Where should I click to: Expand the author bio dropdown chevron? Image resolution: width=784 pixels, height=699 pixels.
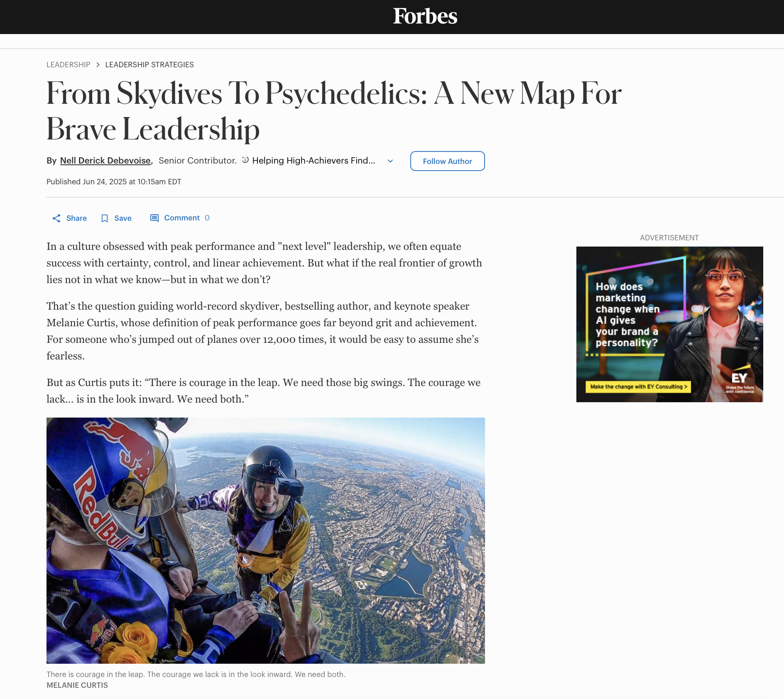pyautogui.click(x=390, y=161)
